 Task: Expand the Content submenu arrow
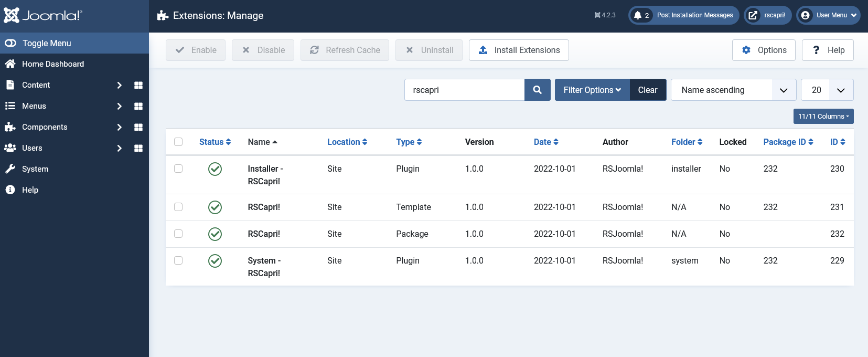(120, 85)
